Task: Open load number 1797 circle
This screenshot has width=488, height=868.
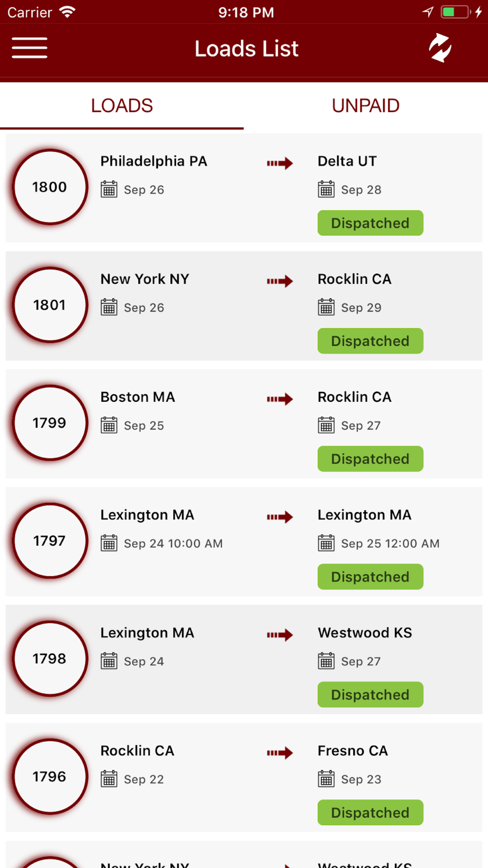Action: pos(50,541)
